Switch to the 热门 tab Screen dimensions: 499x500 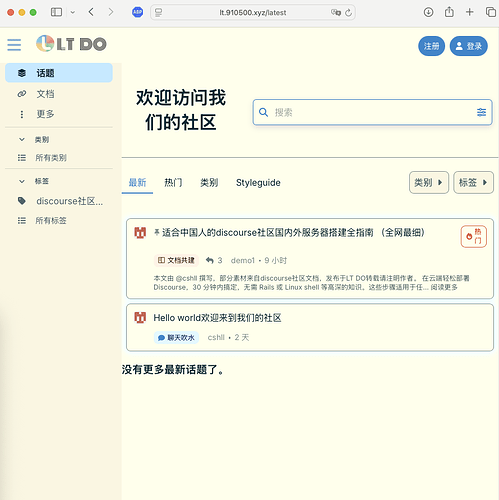tap(173, 183)
